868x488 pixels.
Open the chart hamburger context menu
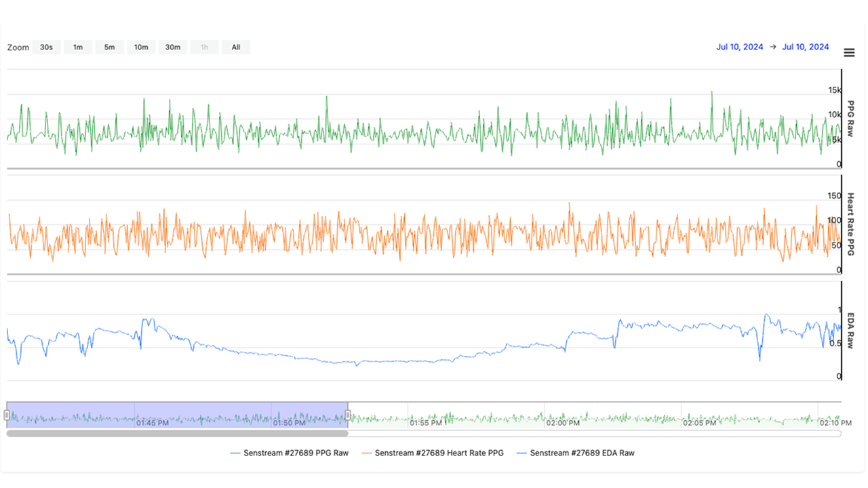848,53
